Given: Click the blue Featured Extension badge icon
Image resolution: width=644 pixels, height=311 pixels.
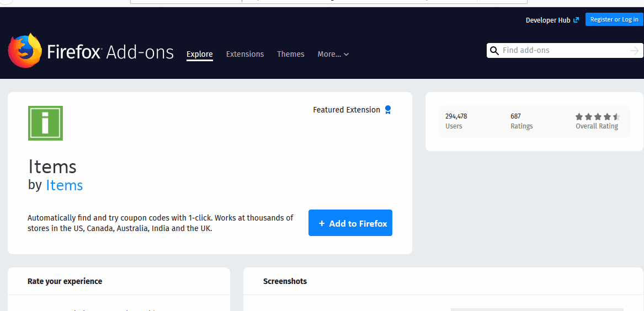Looking at the screenshot, I should [388, 110].
